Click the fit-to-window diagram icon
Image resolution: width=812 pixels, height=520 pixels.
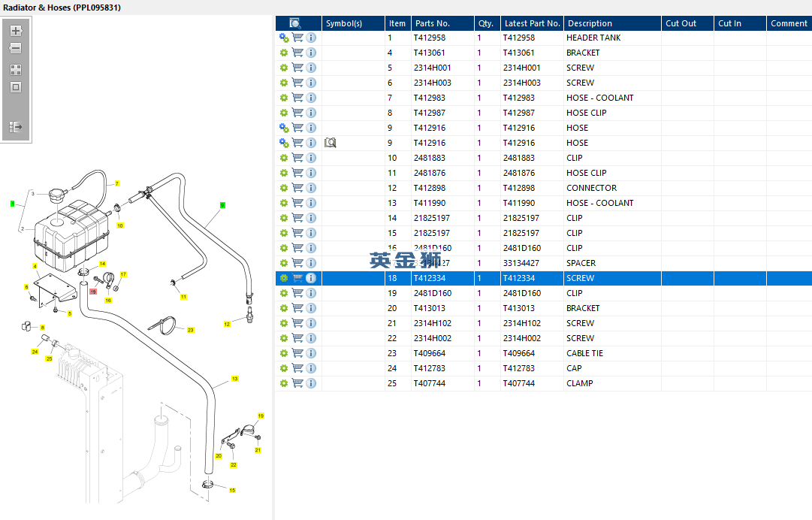(16, 87)
